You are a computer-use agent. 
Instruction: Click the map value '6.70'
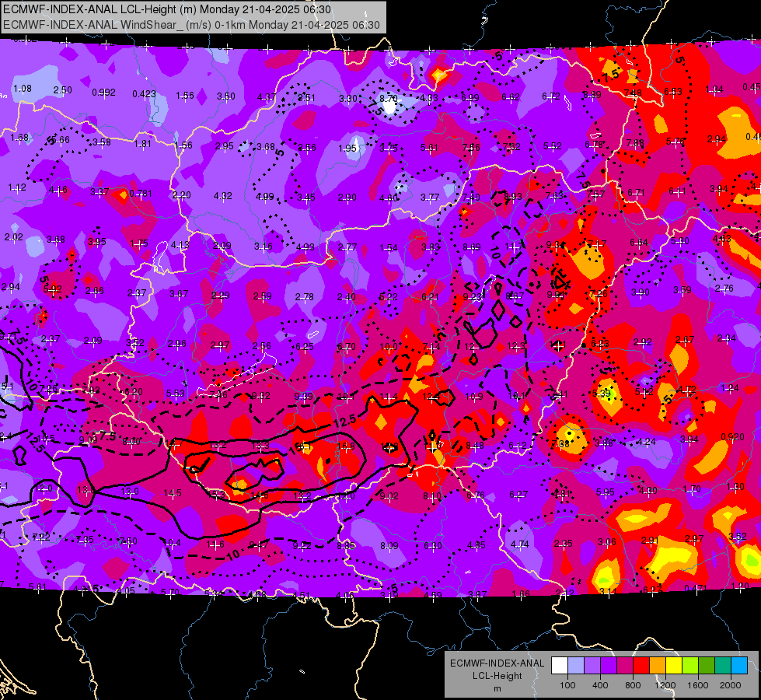point(346,346)
